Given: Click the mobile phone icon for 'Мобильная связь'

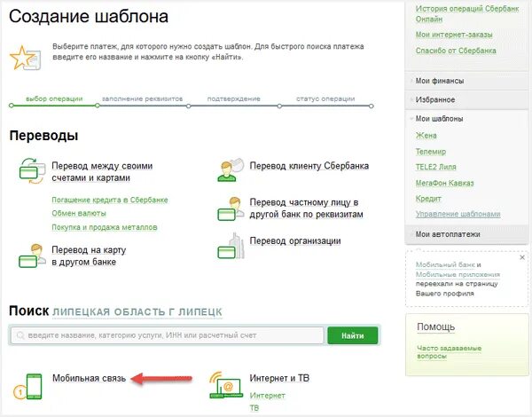Looking at the screenshot, I should click(x=27, y=386).
